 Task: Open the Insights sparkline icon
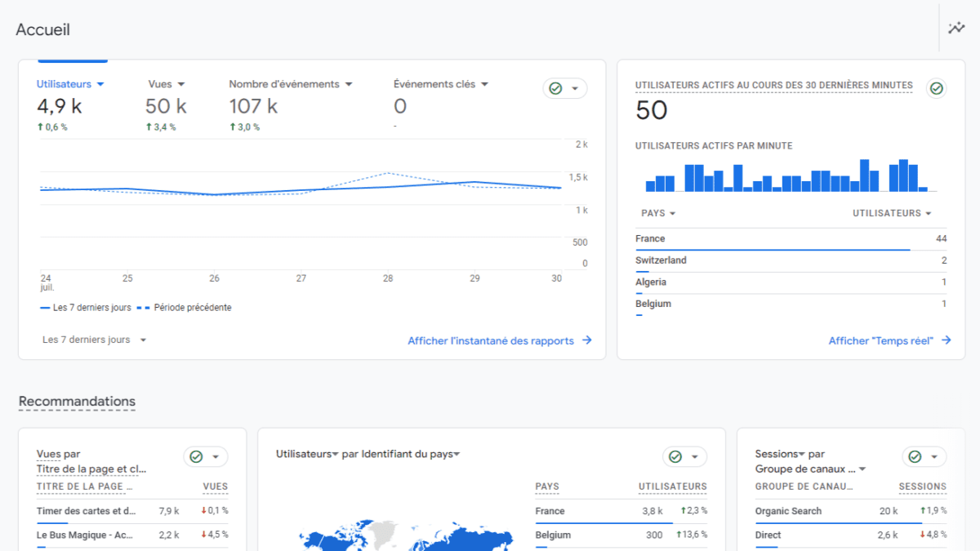coord(956,28)
